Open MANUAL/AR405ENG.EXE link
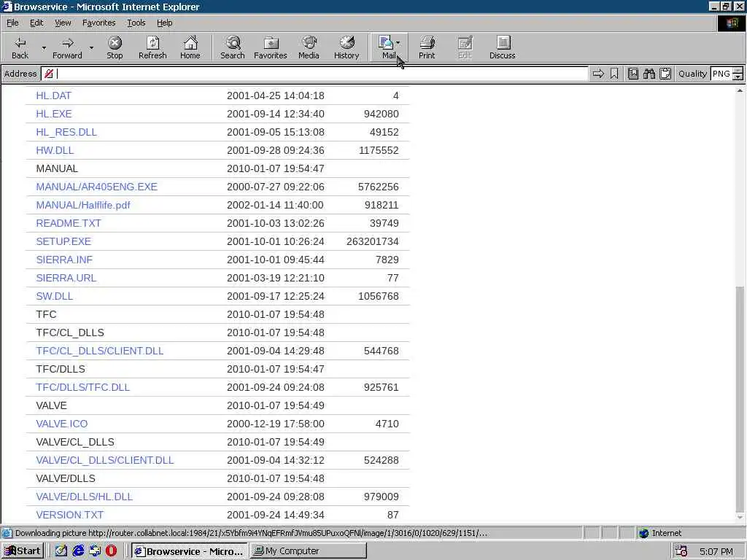Viewport: 747px width, 560px height. [x=97, y=187]
